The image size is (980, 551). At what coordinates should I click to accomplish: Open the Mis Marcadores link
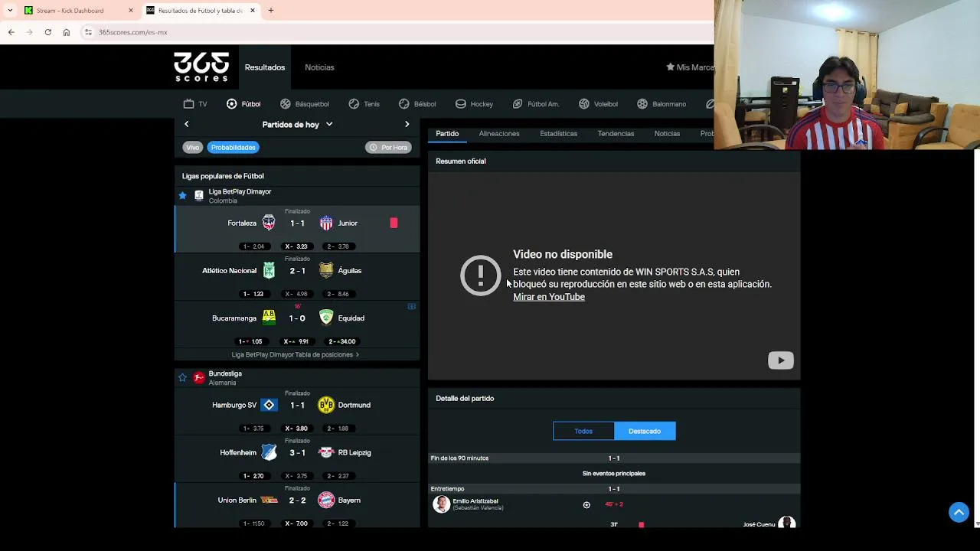(690, 67)
